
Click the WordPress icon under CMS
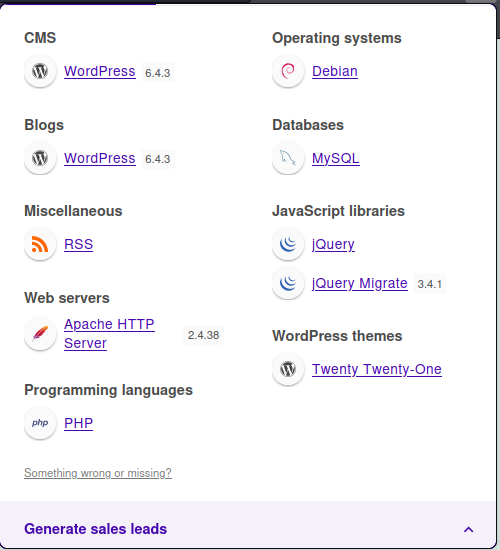click(x=40, y=71)
